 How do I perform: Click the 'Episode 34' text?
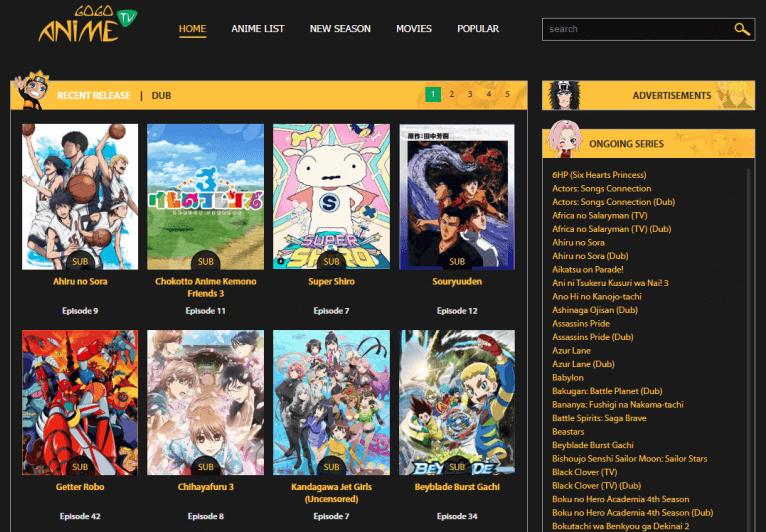point(457,516)
